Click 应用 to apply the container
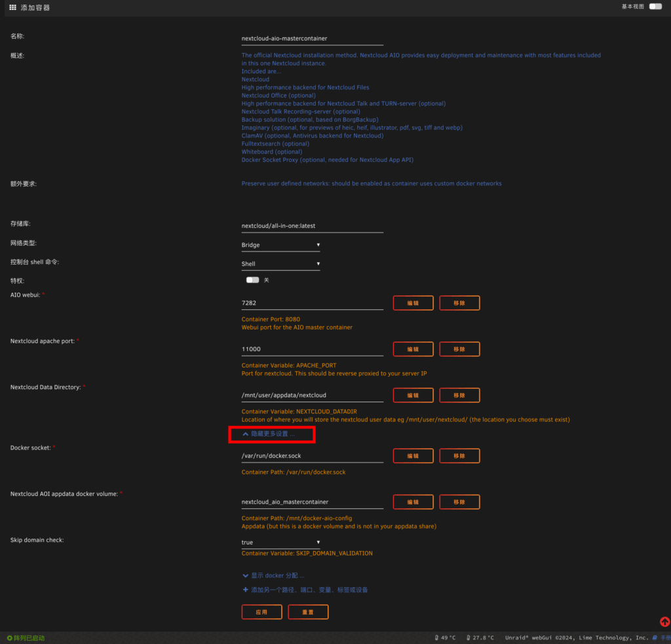The image size is (671, 644). point(261,612)
